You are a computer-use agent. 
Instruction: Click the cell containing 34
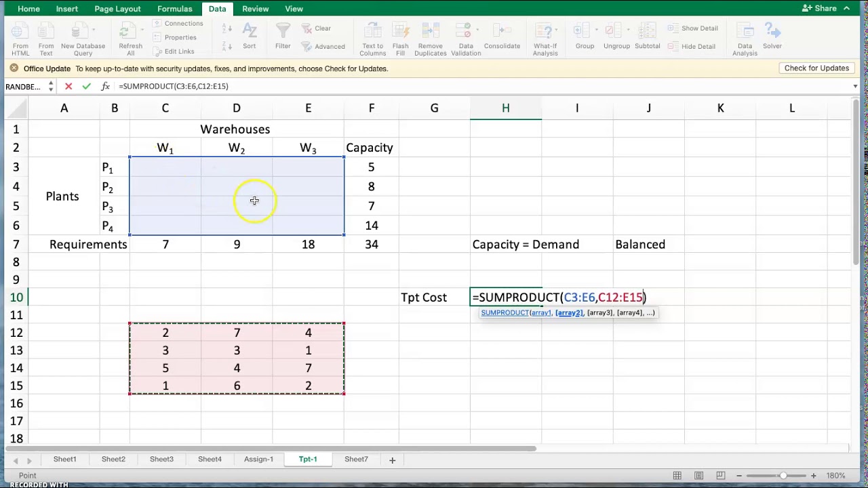click(372, 244)
